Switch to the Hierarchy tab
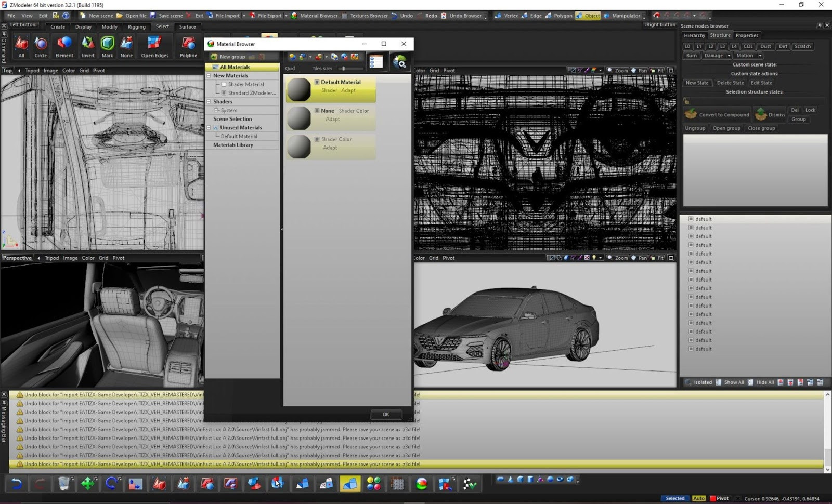 coord(694,35)
